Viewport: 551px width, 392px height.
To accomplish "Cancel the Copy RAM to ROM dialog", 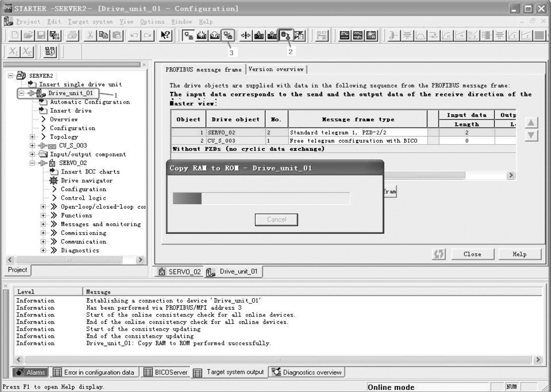I will [x=276, y=220].
